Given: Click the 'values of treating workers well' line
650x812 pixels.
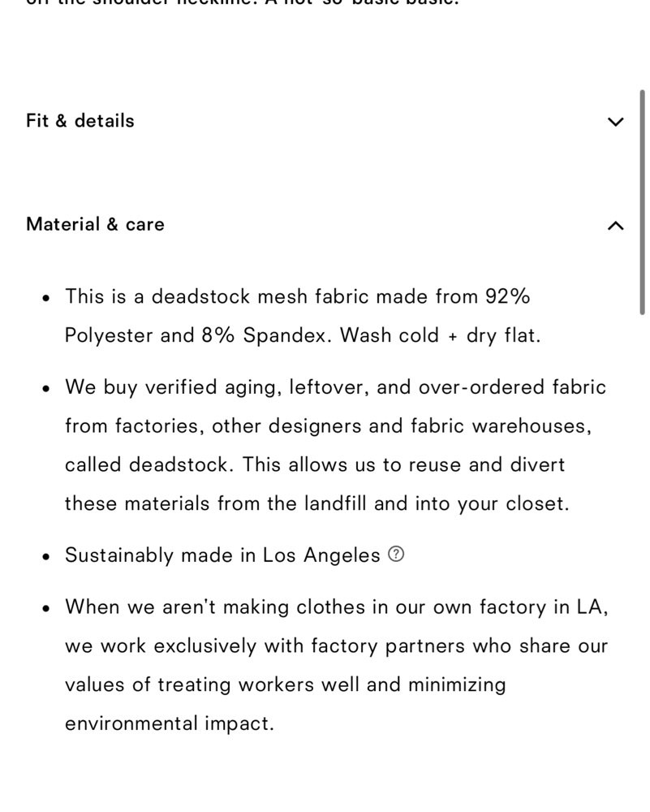Looking at the screenshot, I should click(x=285, y=685).
